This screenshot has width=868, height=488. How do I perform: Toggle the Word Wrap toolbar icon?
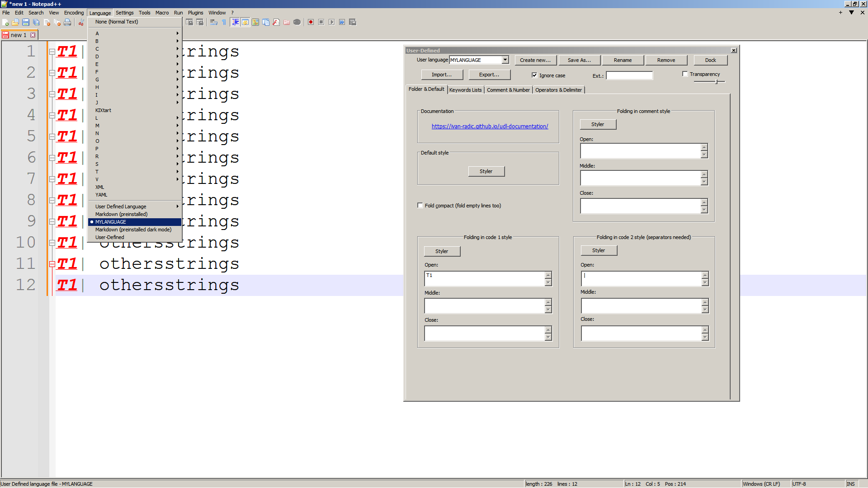(x=214, y=22)
